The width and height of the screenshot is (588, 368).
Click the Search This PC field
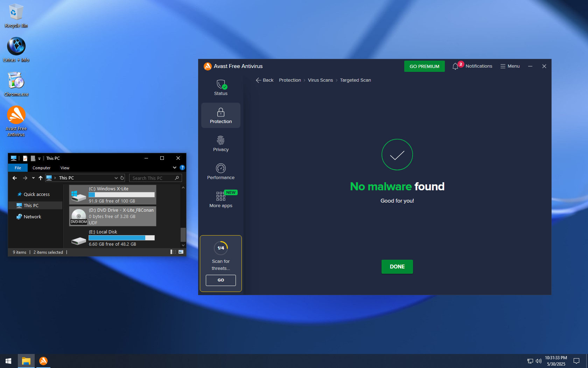pyautogui.click(x=155, y=178)
